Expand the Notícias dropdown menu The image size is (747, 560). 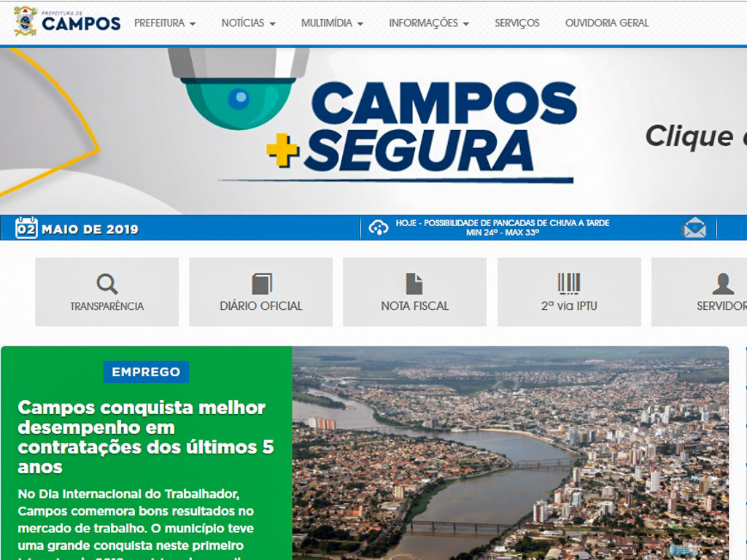pyautogui.click(x=248, y=23)
